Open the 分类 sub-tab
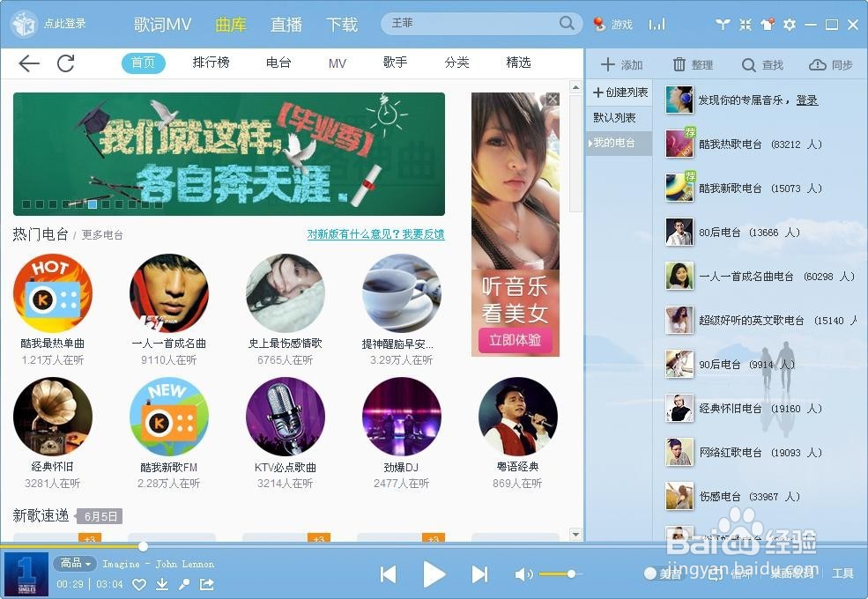The image size is (868, 599). coord(456,63)
